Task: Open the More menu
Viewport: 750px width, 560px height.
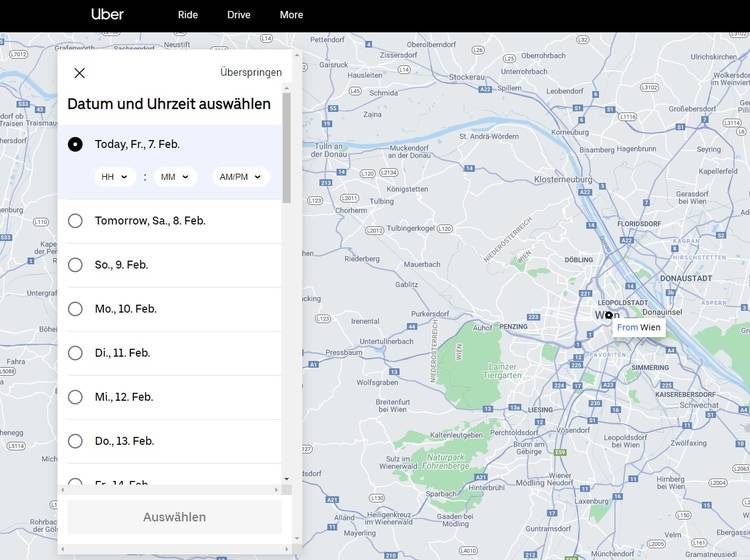Action: click(x=291, y=15)
